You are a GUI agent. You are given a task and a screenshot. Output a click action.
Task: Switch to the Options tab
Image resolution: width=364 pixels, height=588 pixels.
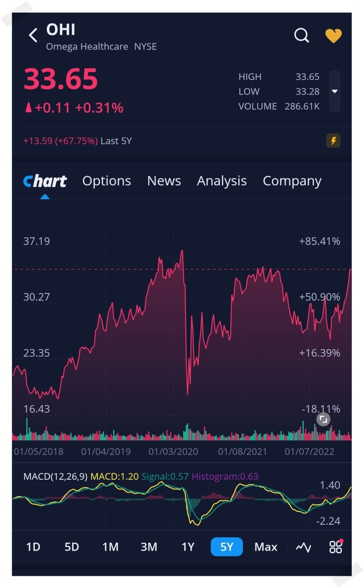click(106, 181)
